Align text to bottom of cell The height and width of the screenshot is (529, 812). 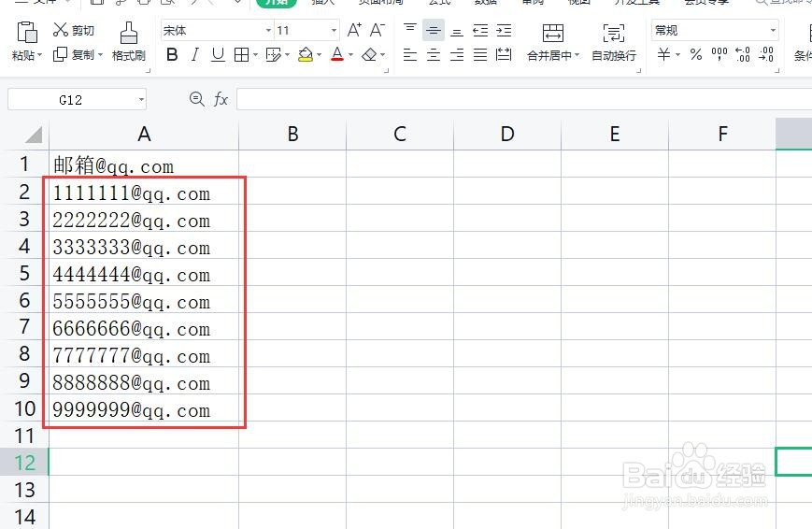[457, 31]
